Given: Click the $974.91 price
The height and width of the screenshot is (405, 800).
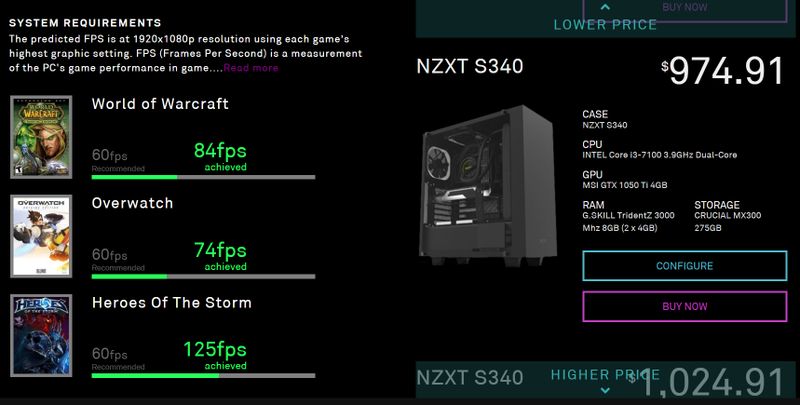Looking at the screenshot, I should click(722, 71).
